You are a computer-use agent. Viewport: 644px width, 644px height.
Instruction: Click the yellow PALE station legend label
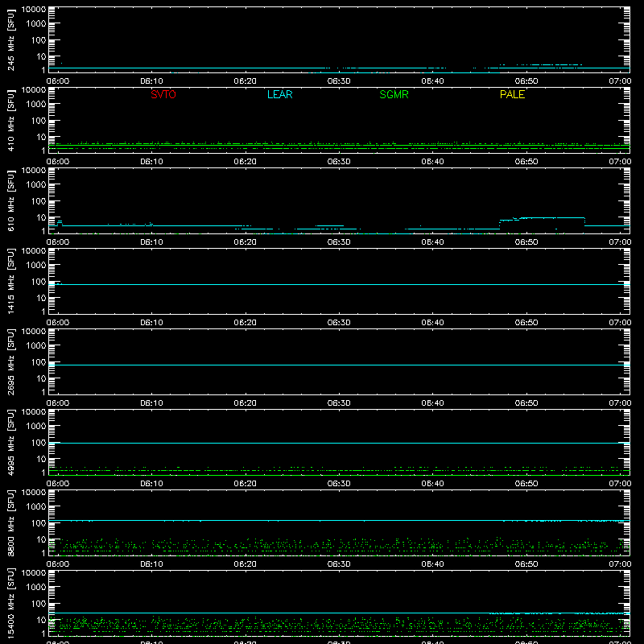coord(512,94)
